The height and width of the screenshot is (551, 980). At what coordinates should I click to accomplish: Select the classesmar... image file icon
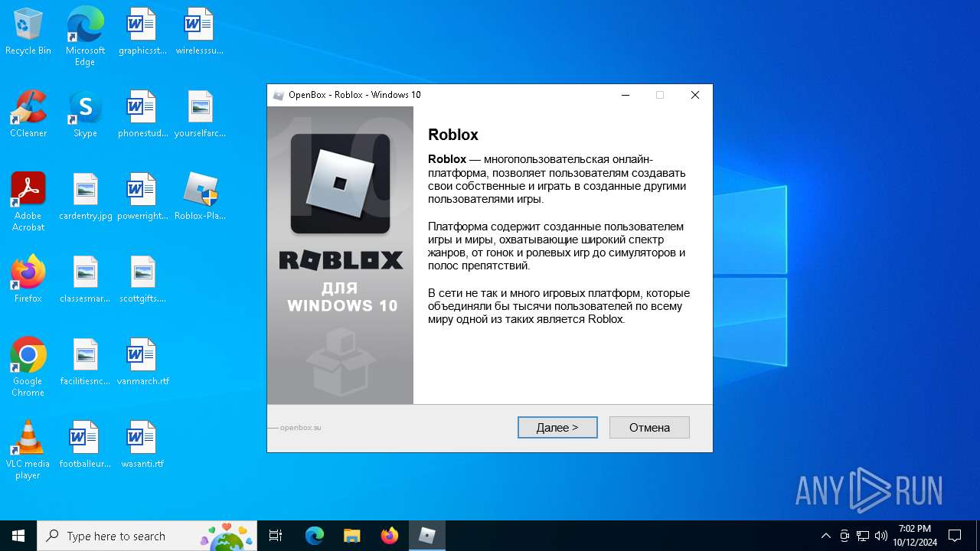tap(85, 280)
